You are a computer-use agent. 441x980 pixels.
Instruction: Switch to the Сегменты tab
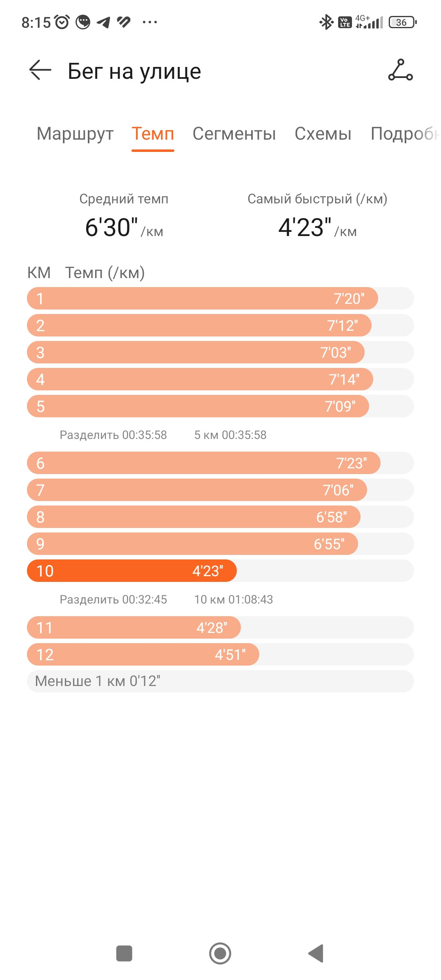click(234, 134)
